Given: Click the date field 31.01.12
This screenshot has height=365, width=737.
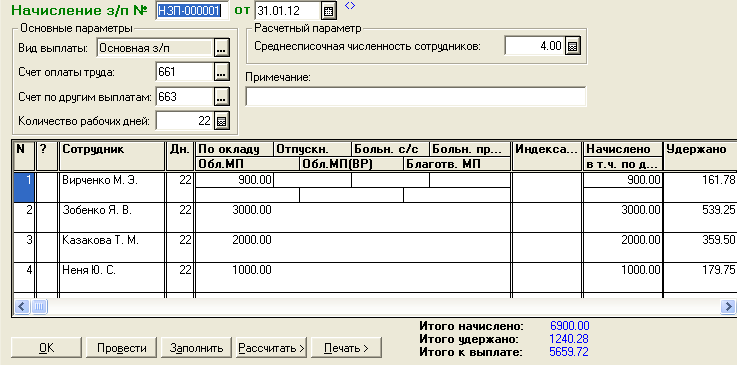Looking at the screenshot, I should [288, 10].
